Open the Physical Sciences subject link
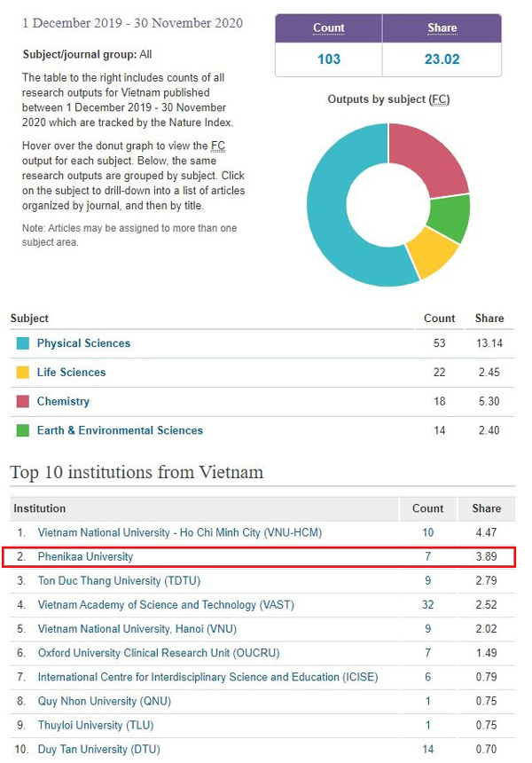The image size is (532, 763). (x=83, y=343)
